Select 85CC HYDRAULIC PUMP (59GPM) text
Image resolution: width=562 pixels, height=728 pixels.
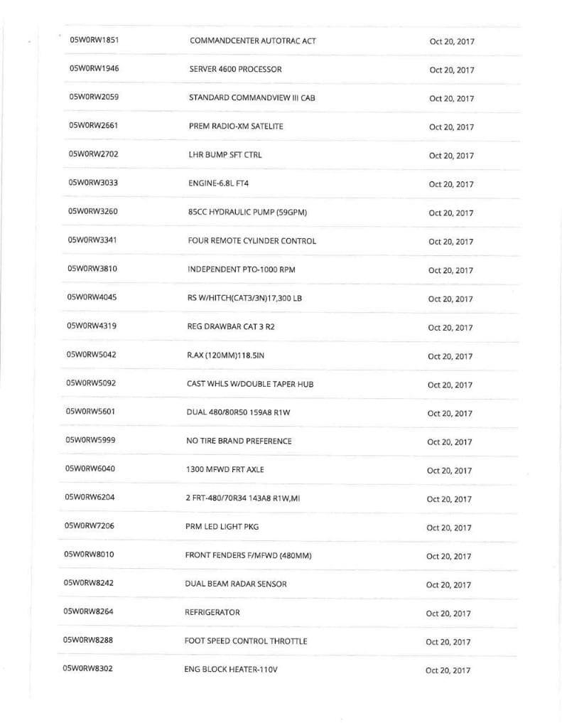(247, 212)
